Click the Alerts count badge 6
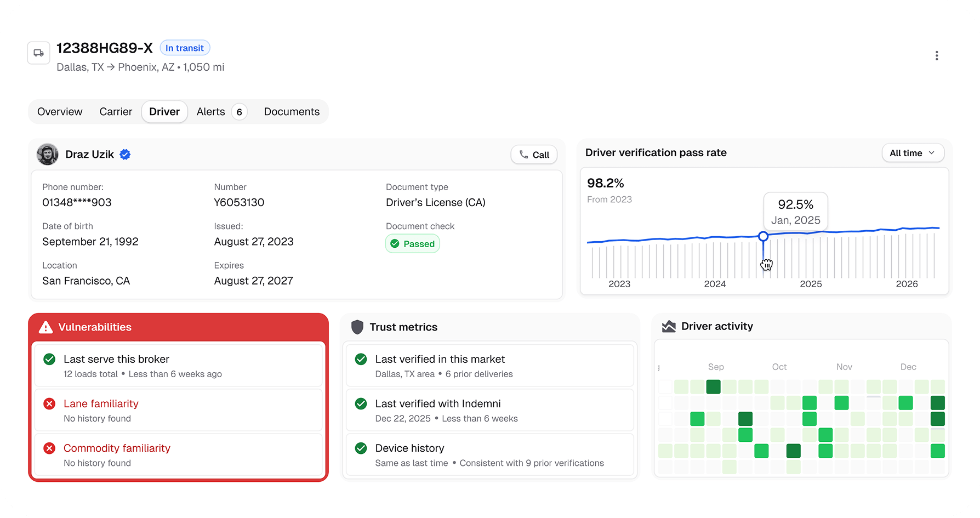Viewport: 980px width, 518px height. [239, 112]
